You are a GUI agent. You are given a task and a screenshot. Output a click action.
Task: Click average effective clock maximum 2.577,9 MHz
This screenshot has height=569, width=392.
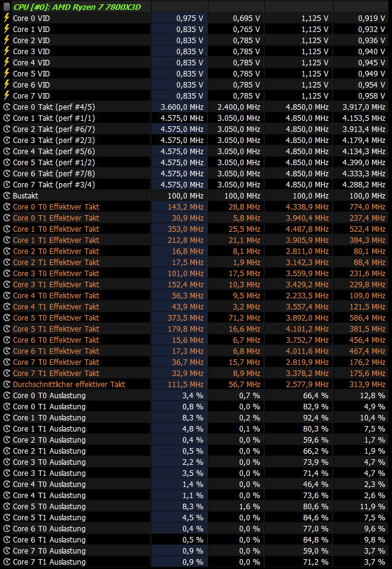pos(307,384)
